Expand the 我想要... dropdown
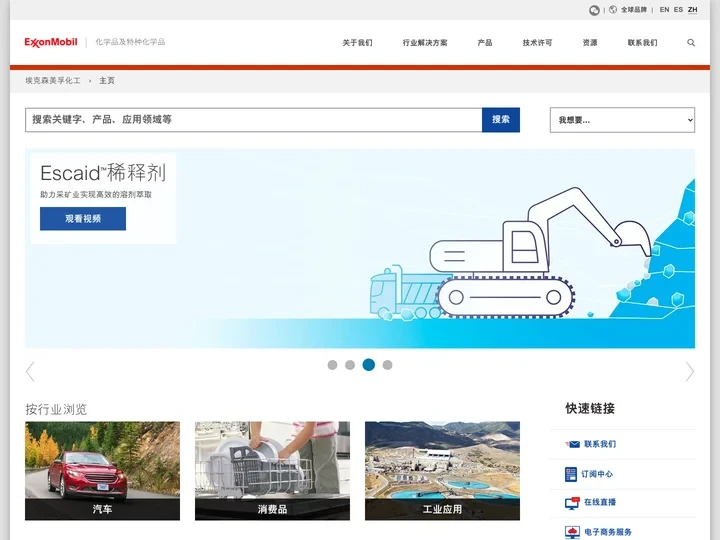This screenshot has width=720, height=540. (622, 120)
